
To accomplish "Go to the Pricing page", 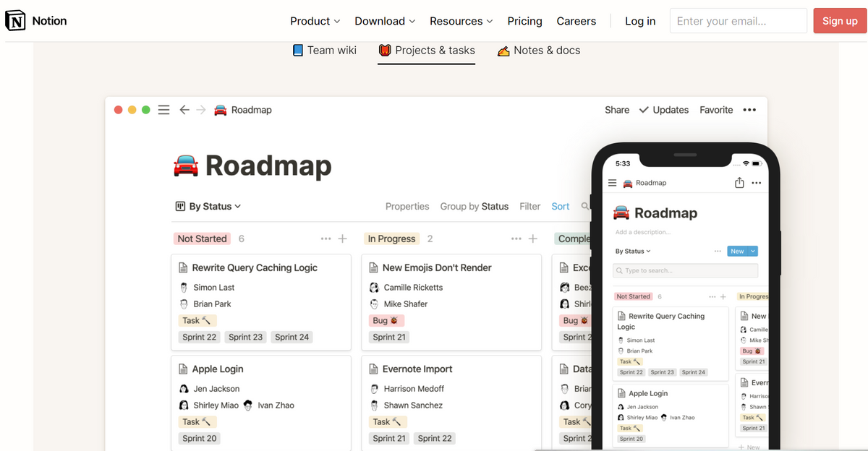I will click(x=524, y=21).
